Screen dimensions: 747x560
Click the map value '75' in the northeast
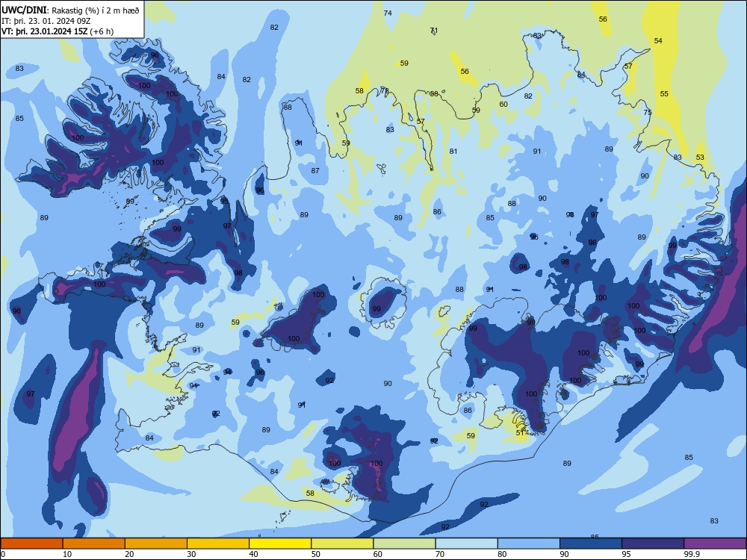[x=648, y=113]
